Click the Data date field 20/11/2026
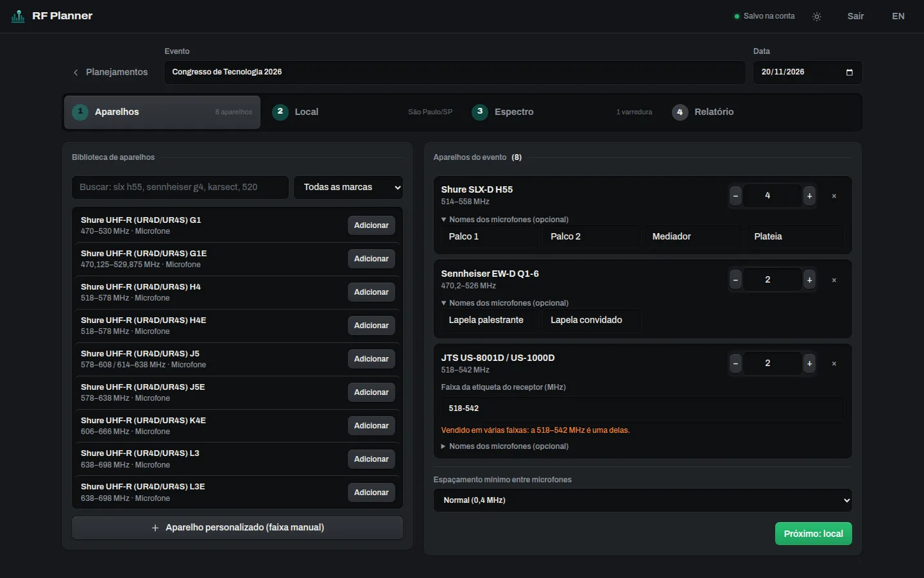Image resolution: width=924 pixels, height=578 pixels. tap(807, 72)
